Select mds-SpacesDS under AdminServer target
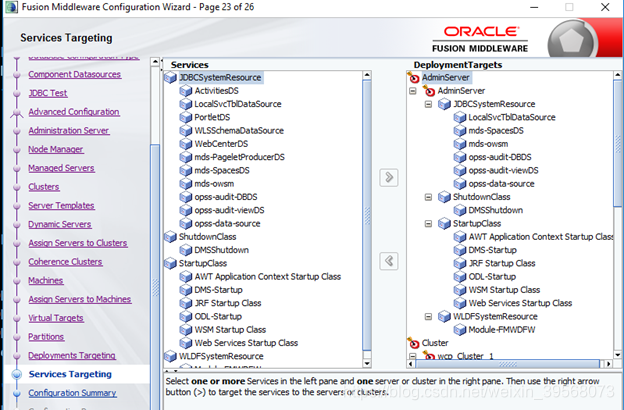Screen dimensions: 624x410 tap(496, 131)
